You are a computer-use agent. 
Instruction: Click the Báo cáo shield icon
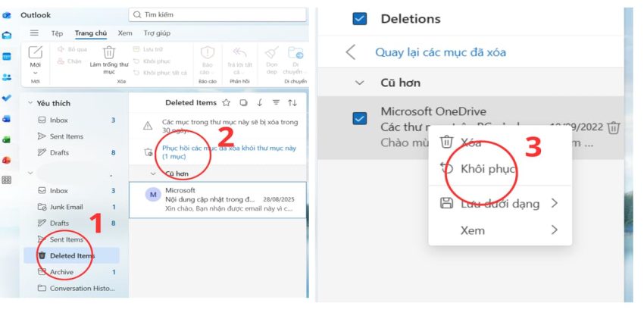point(208,52)
